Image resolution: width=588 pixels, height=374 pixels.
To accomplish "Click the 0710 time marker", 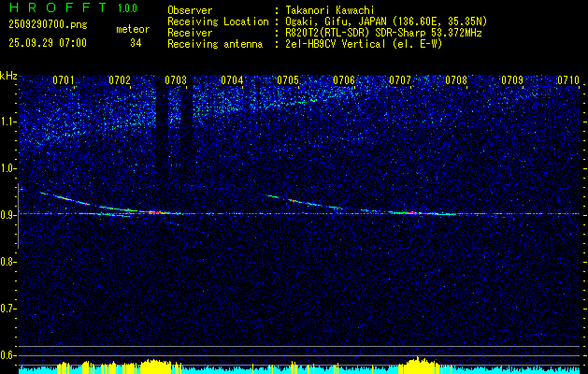I will pyautogui.click(x=568, y=80).
